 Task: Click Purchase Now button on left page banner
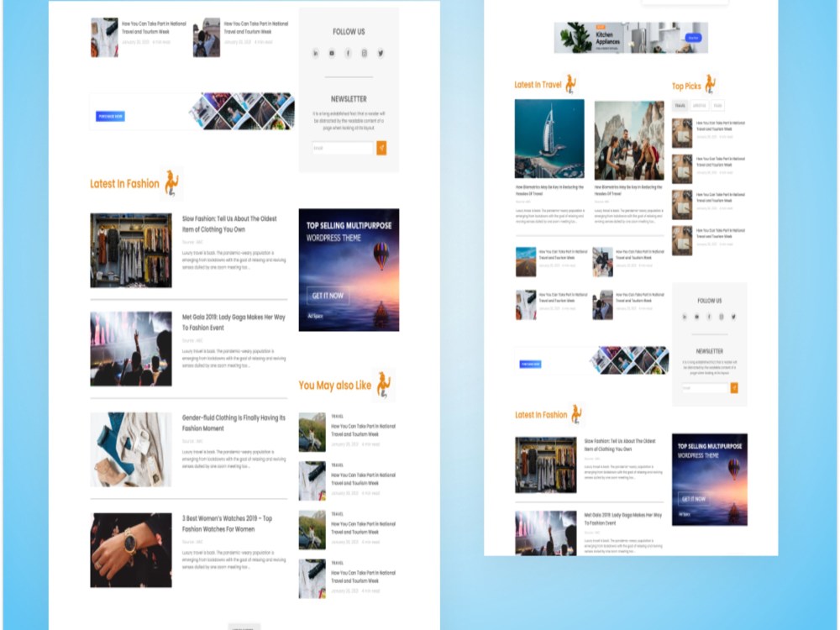(x=110, y=116)
